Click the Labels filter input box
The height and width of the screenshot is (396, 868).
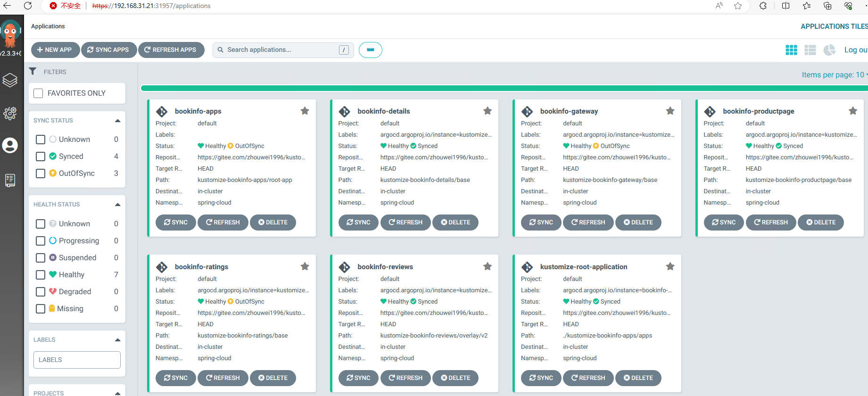(77, 360)
